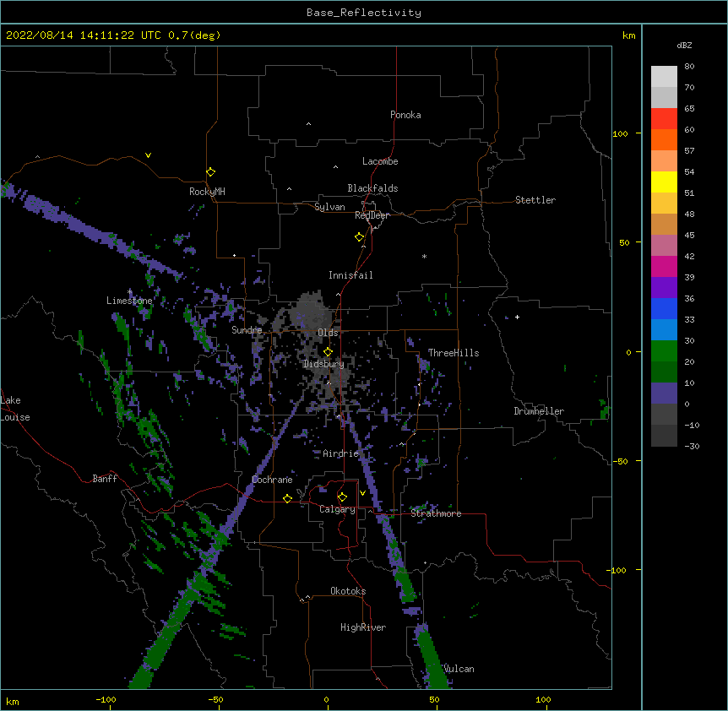Select the Lacombe city label
Screen dimensions: 728x711
380,161
